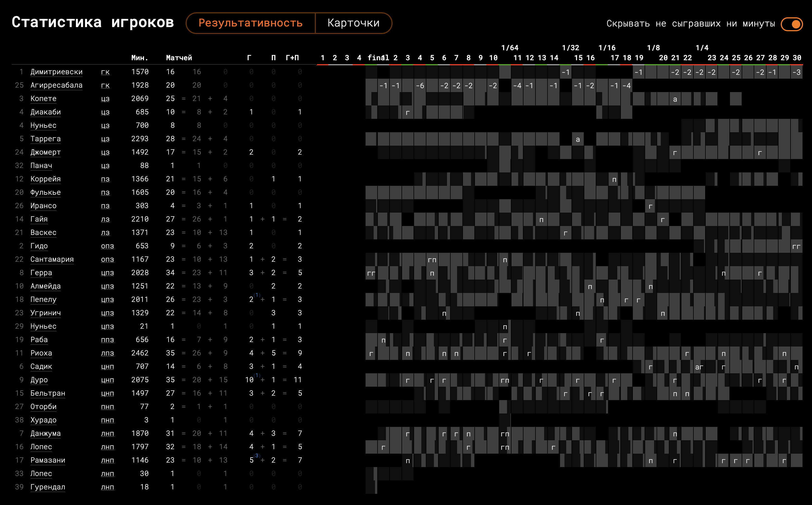Screen dimensions: 812x505
Task: Click the 1/4 stage label
Action: [x=702, y=48]
